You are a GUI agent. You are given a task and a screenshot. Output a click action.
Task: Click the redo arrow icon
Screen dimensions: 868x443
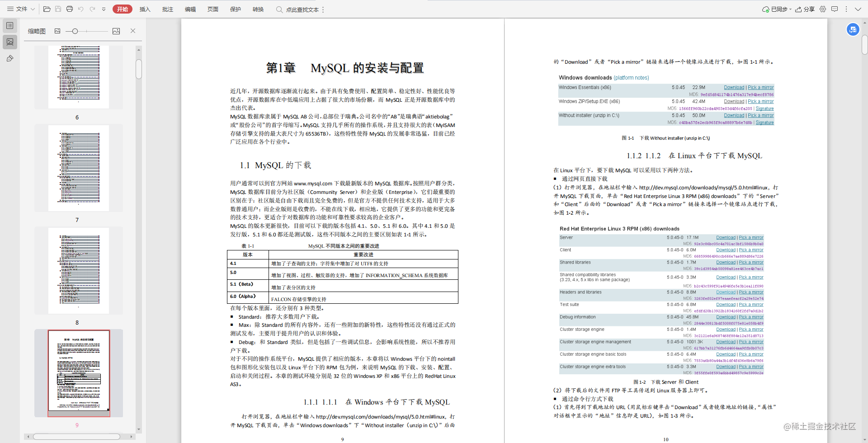coord(92,9)
